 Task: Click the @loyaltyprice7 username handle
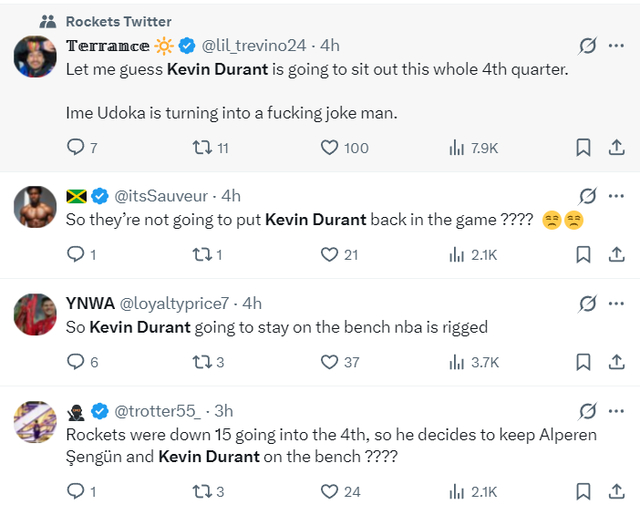coord(175,303)
